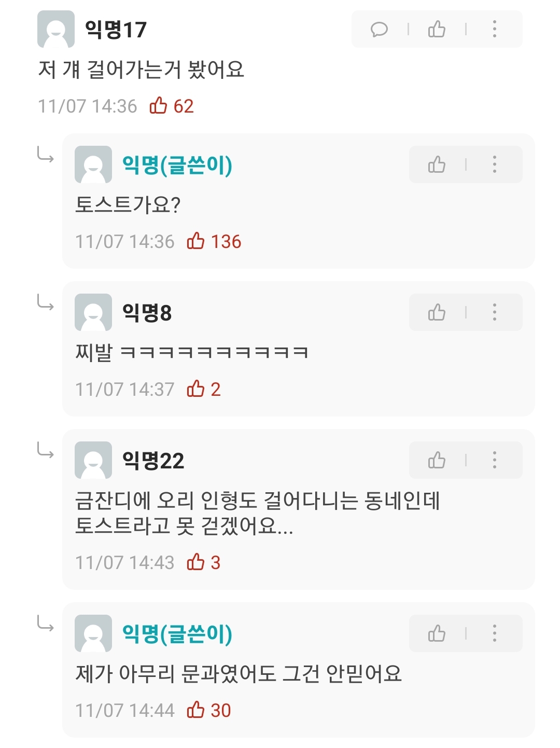Open three-dot menu on 익명22's reply
560x748 pixels.
pyautogui.click(x=494, y=460)
